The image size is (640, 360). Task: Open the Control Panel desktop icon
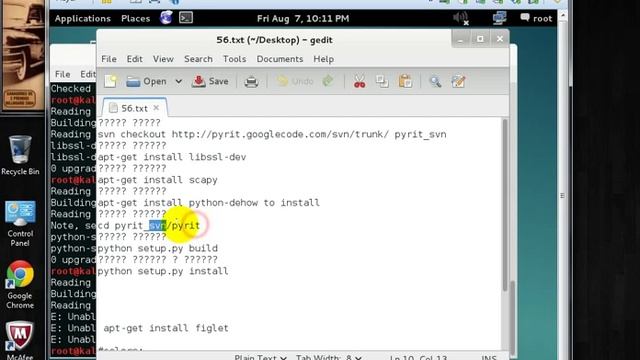(20, 224)
